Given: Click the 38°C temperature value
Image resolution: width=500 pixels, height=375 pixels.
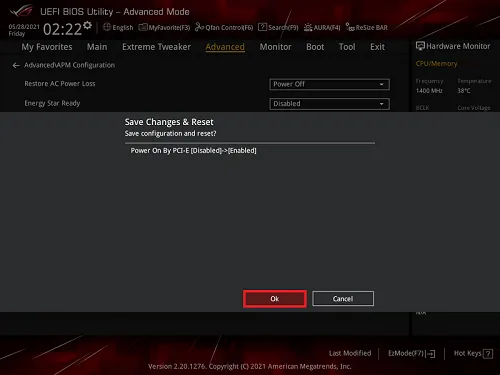Looking at the screenshot, I should (x=464, y=91).
